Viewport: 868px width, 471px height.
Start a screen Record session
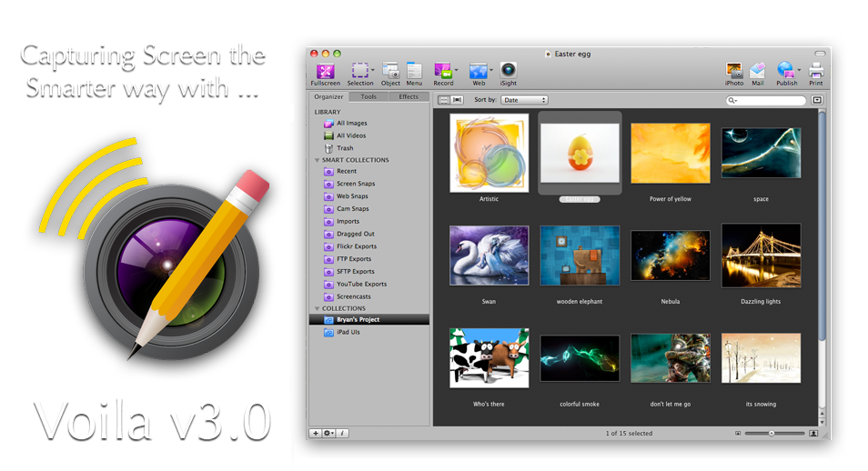443,75
